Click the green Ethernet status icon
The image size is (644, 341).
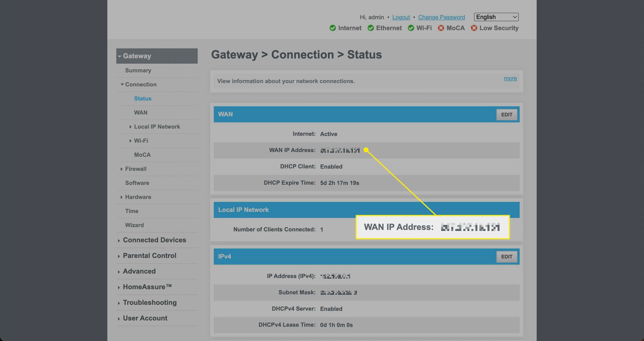click(371, 28)
